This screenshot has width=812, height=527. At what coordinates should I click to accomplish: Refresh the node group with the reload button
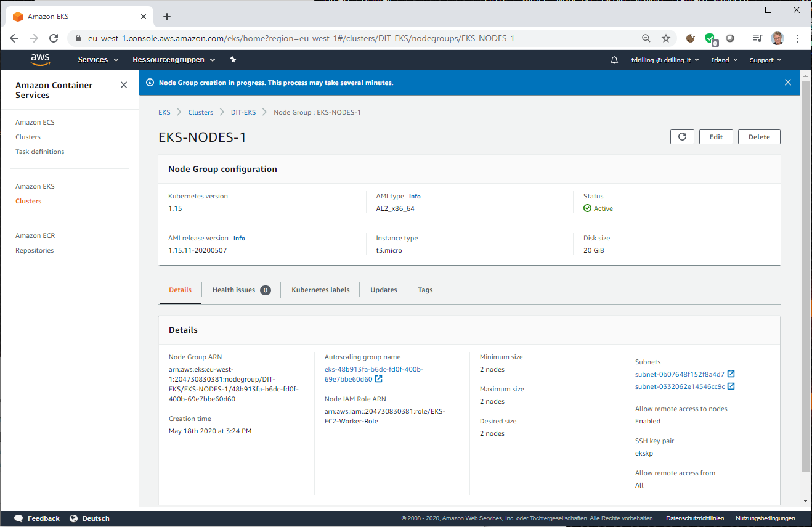[682, 137]
